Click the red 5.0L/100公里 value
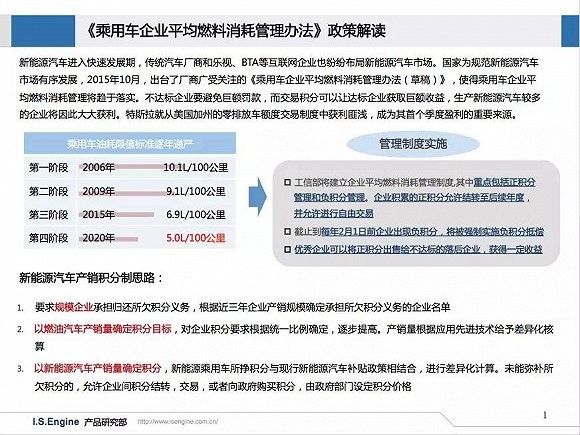 coord(196,238)
